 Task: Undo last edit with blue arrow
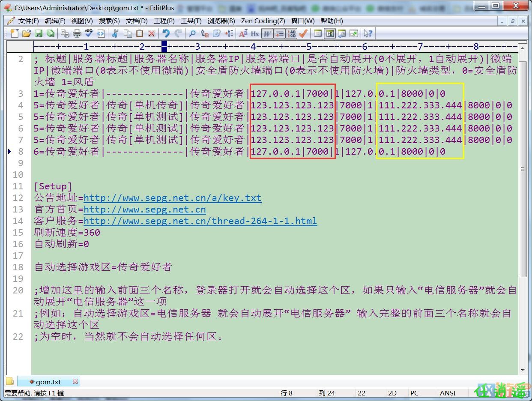[x=166, y=33]
